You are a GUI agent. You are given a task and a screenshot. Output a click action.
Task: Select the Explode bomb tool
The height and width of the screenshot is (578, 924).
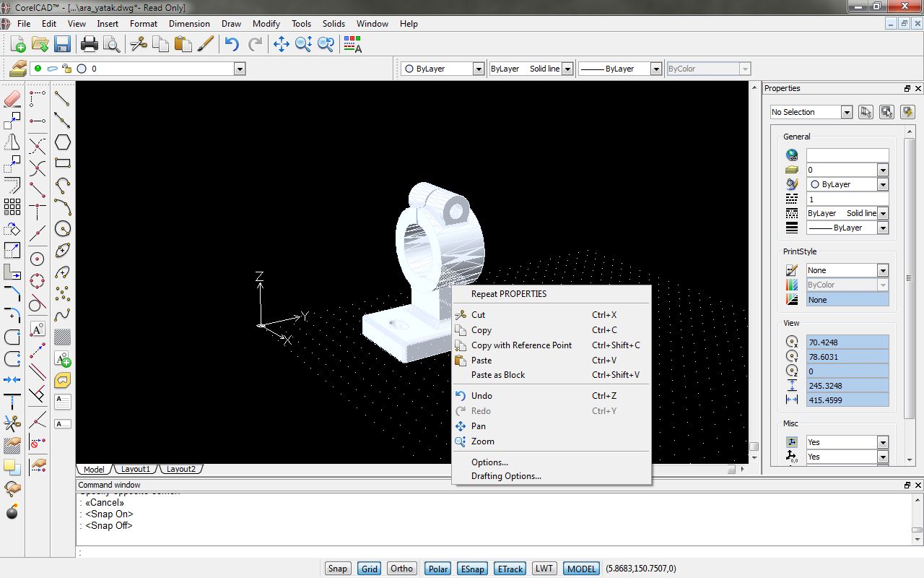(12, 512)
